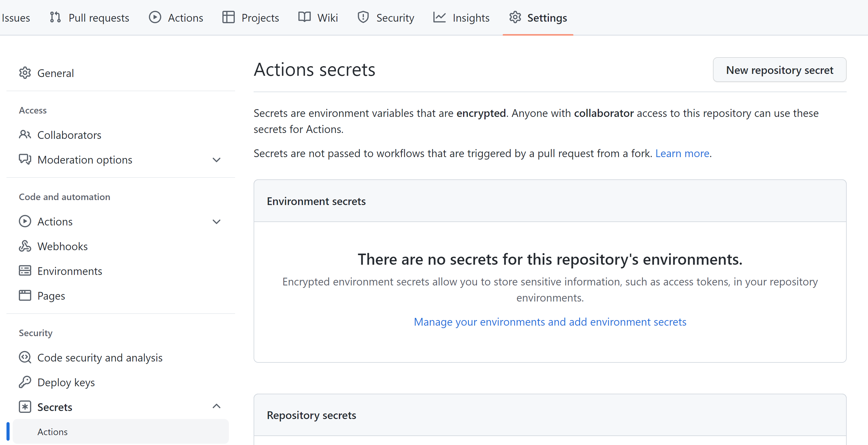The height and width of the screenshot is (445, 868).
Task: Click New repository secret button
Action: tap(779, 70)
